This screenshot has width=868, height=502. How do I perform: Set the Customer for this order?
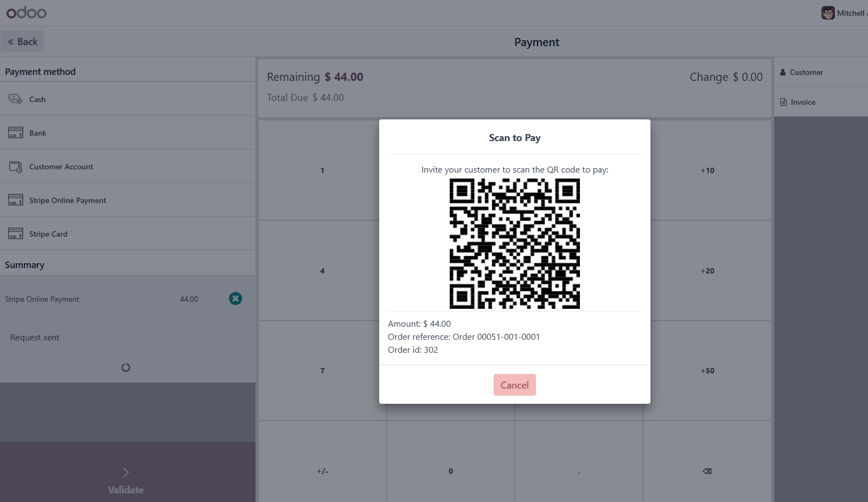click(821, 72)
